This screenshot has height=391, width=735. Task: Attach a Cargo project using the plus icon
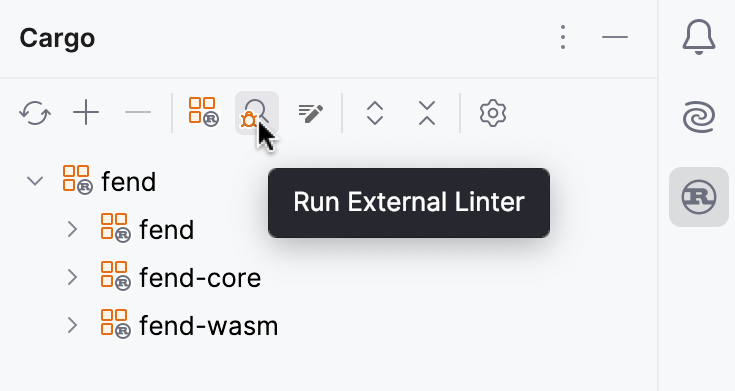tap(86, 113)
